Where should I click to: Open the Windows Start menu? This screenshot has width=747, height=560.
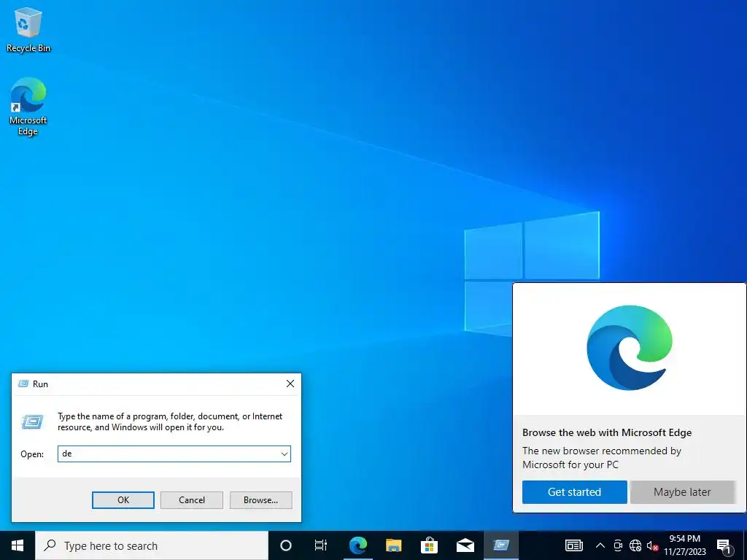[18, 545]
